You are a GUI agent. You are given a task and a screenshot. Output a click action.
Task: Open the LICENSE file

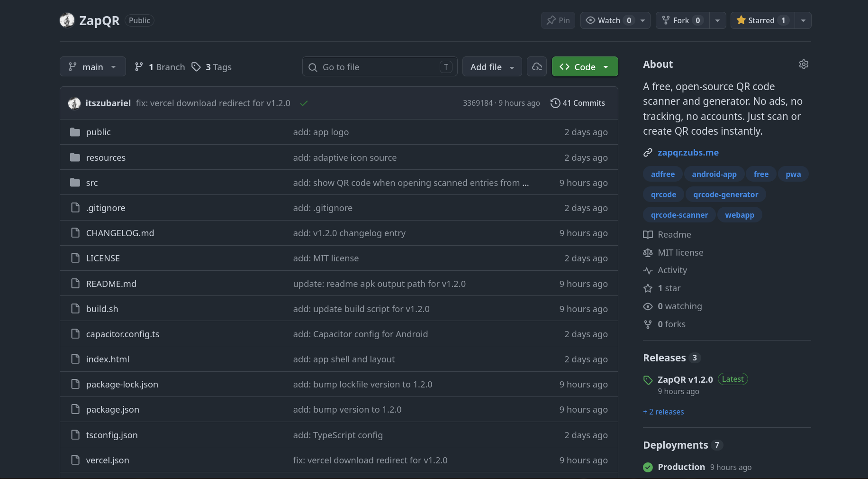pos(103,258)
